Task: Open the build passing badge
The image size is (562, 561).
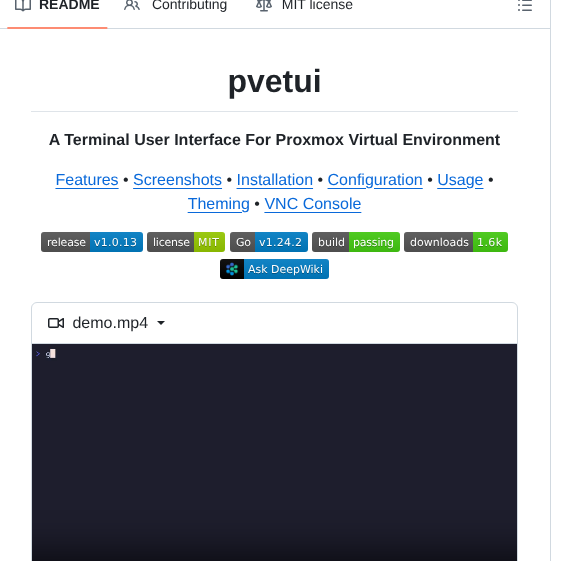Action: [356, 242]
